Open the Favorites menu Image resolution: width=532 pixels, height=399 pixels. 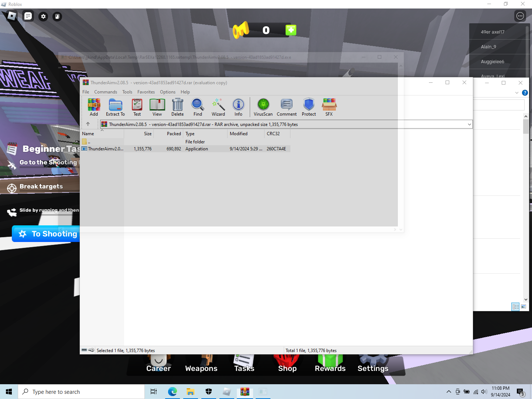146,92
